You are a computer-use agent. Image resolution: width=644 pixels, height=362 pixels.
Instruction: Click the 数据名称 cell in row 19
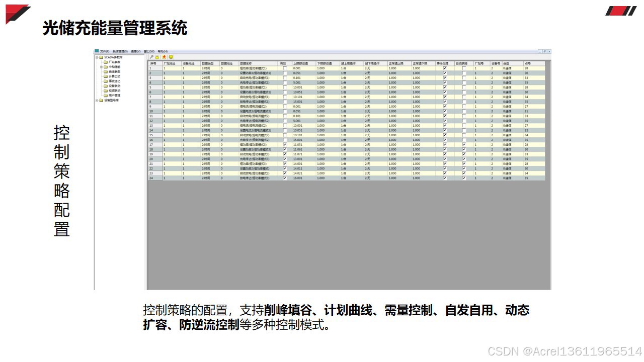(259, 154)
